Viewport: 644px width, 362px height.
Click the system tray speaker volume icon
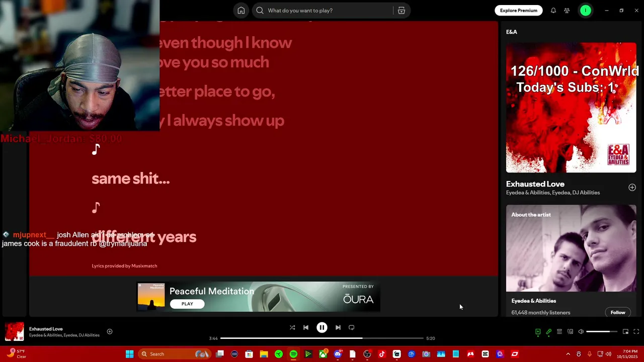(x=608, y=354)
